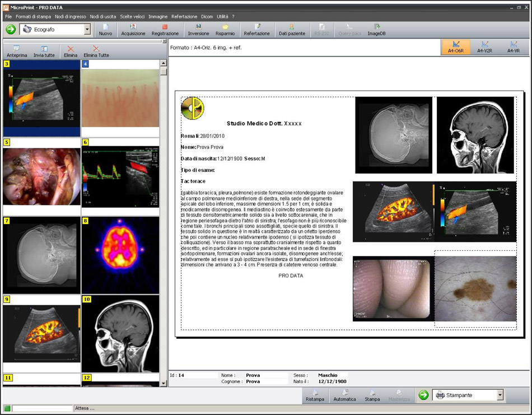Enable the Risparmio option icon
The image size is (532, 415).
225,30
